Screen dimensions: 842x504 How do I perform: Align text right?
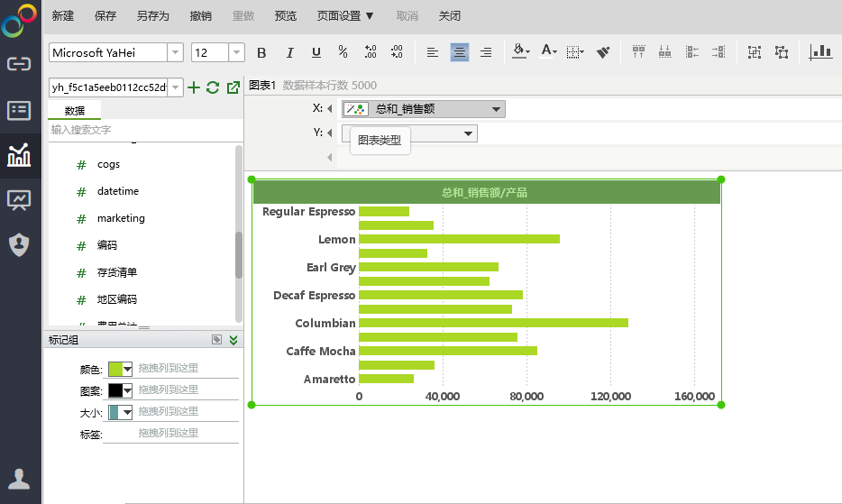tap(486, 52)
